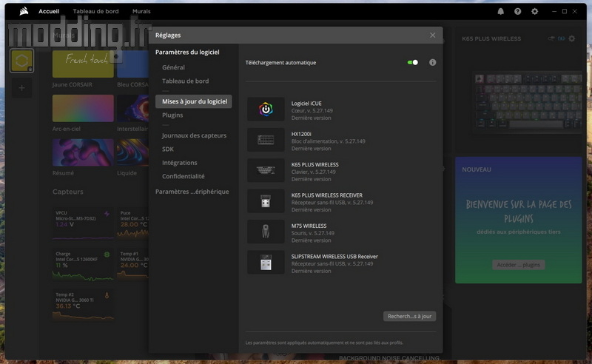
Task: Click the K65 PLUS WIRELESS RECEIVER dongle icon
Action: 266,201
